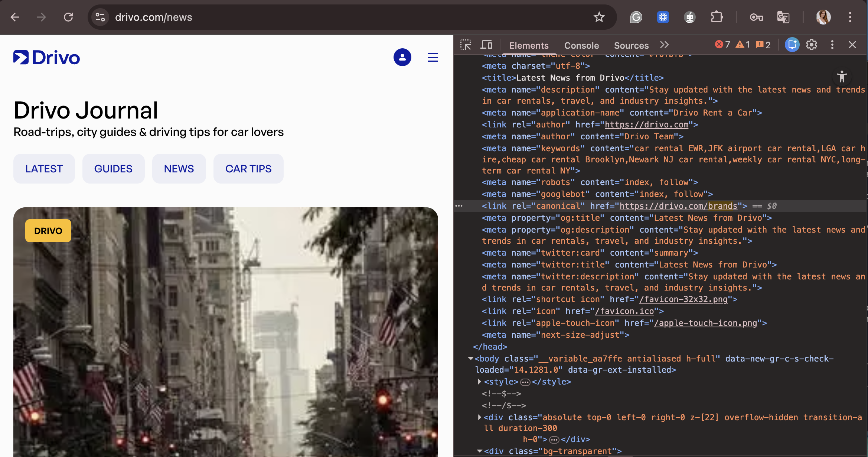Open the Chrome three-dot menu

click(x=850, y=17)
